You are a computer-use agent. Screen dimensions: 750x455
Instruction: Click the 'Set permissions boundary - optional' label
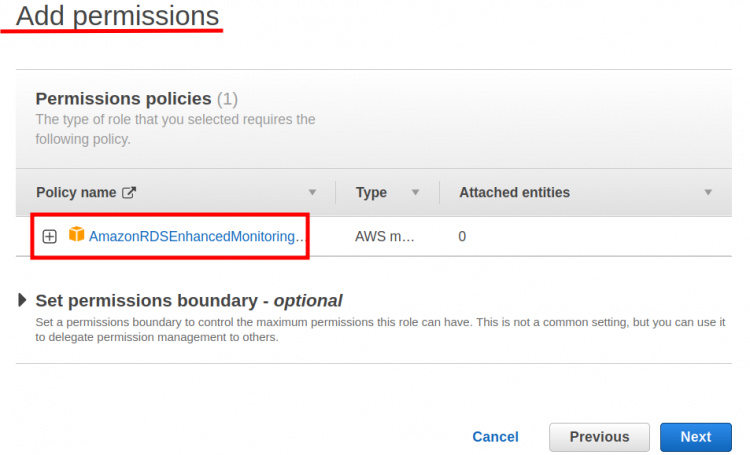pyautogui.click(x=188, y=300)
